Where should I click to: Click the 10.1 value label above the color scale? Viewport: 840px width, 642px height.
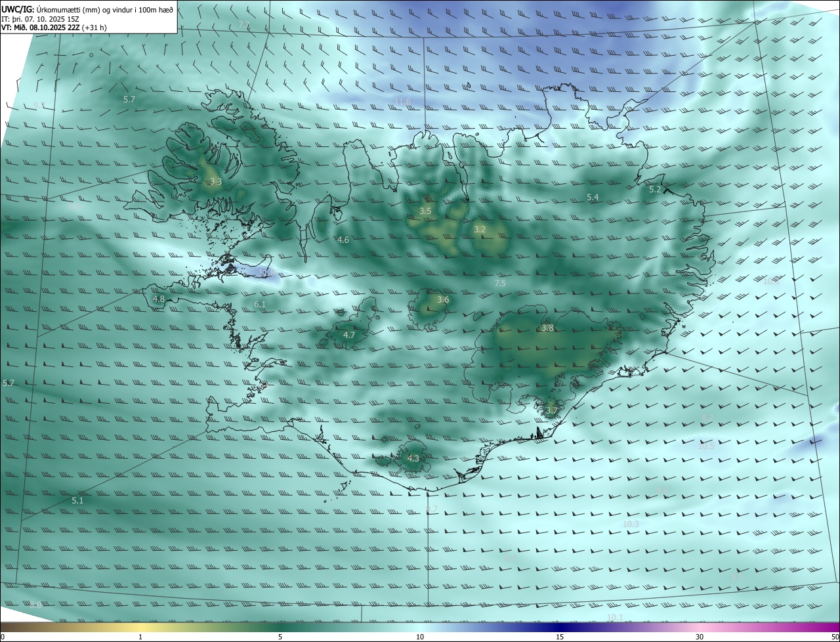click(x=615, y=618)
